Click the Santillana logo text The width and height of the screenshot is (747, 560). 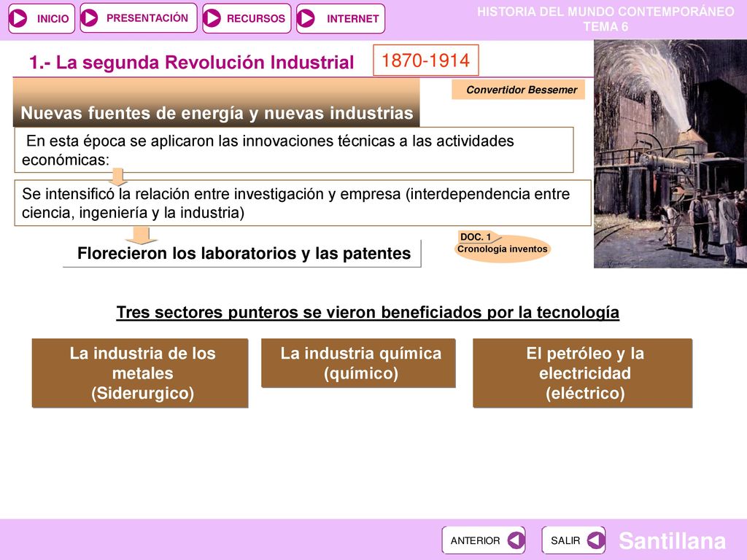click(x=672, y=540)
